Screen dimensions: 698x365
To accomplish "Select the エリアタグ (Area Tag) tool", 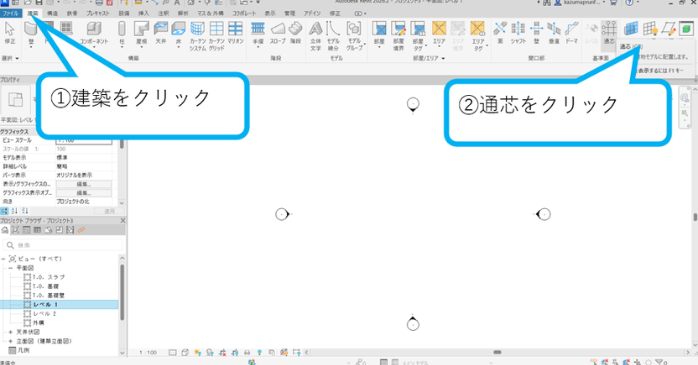I will [x=478, y=36].
